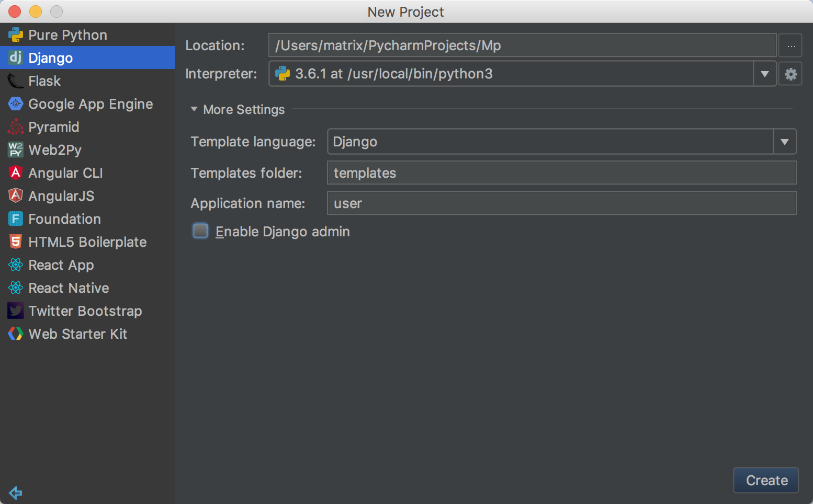Edit the Templates folder field
The height and width of the screenshot is (504, 813).
(x=561, y=173)
